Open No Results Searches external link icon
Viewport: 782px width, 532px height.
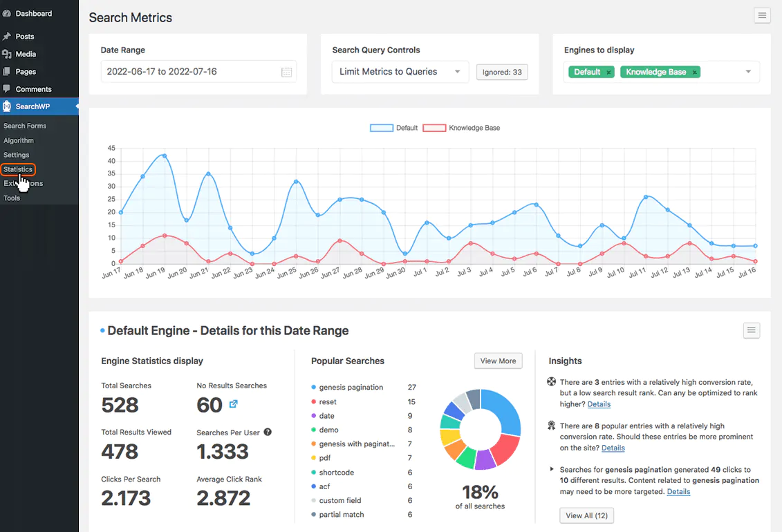234,404
